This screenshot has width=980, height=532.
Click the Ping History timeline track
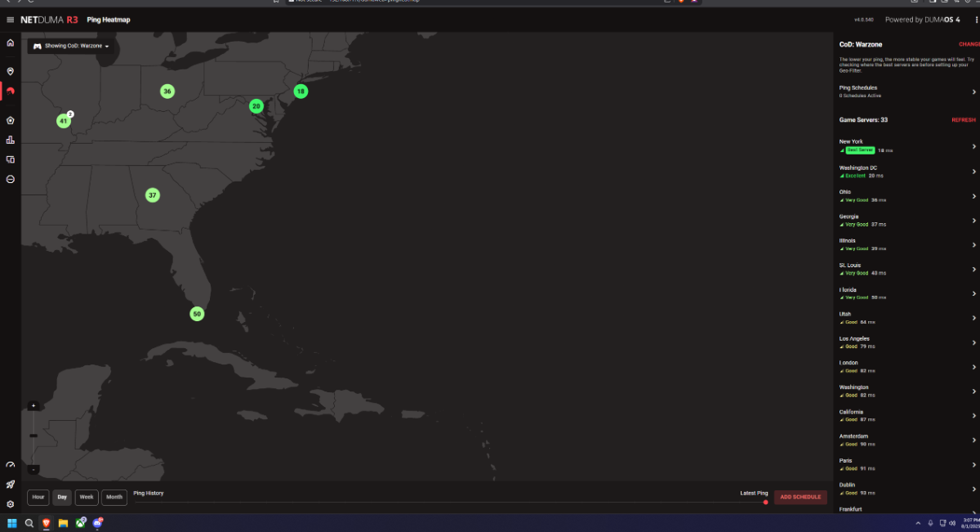[449, 503]
